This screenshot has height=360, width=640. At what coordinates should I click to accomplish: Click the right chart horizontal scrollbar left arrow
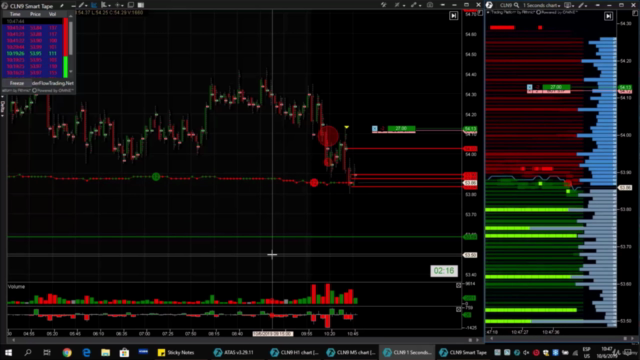[491, 339]
